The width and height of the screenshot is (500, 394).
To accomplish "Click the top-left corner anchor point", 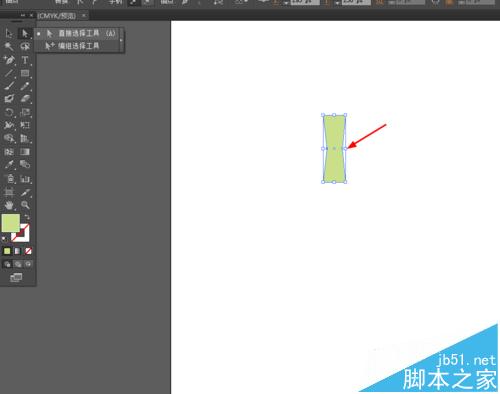I will click(x=323, y=115).
